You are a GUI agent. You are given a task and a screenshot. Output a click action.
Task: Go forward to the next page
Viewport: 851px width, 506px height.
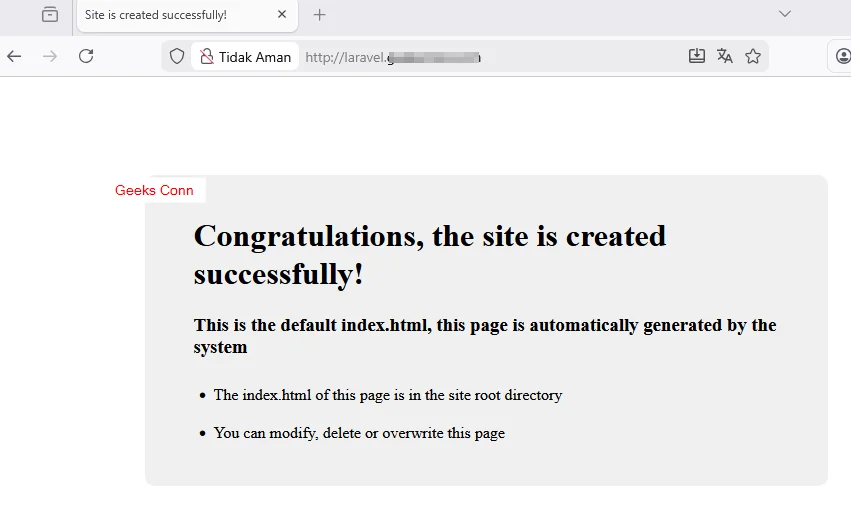pos(50,56)
